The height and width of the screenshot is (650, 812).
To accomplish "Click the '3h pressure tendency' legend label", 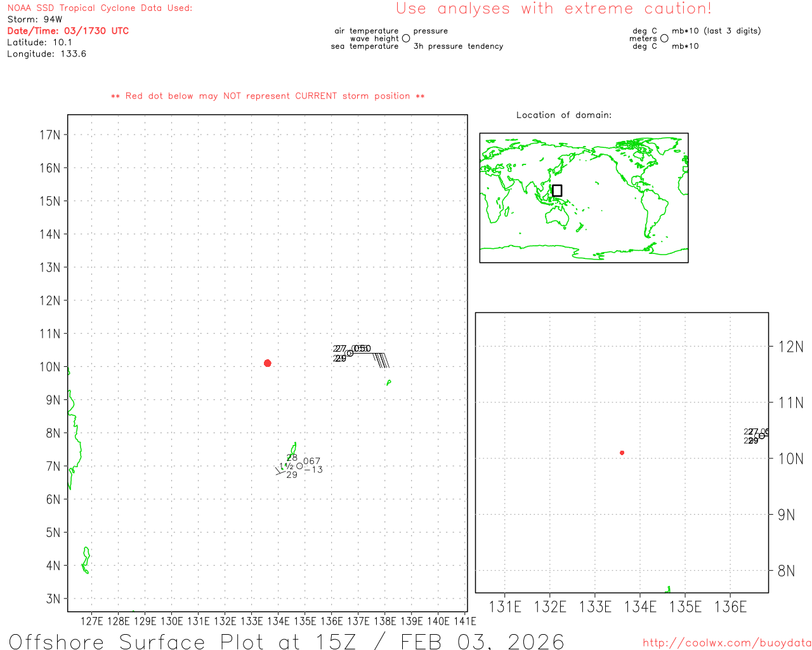I will [x=458, y=46].
